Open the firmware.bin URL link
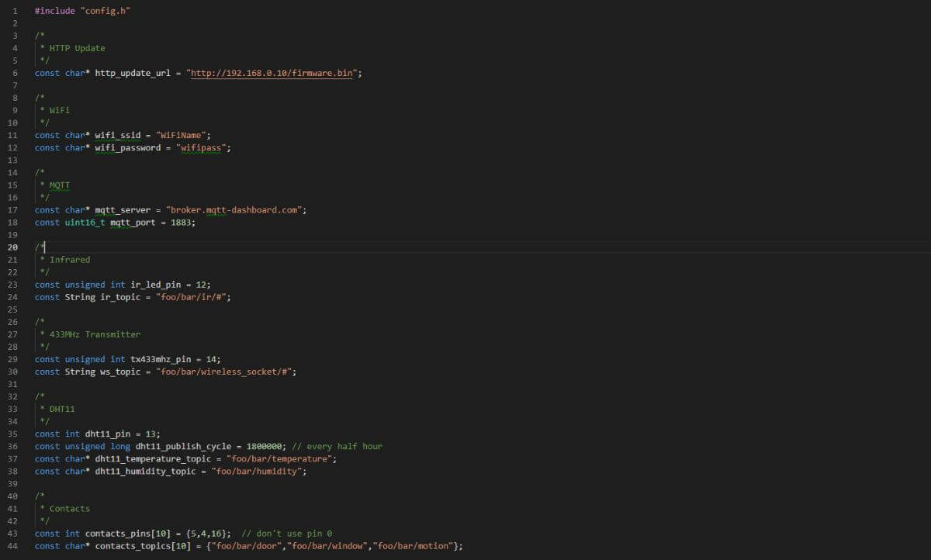Screen dimensions: 931x560 tap(272, 73)
